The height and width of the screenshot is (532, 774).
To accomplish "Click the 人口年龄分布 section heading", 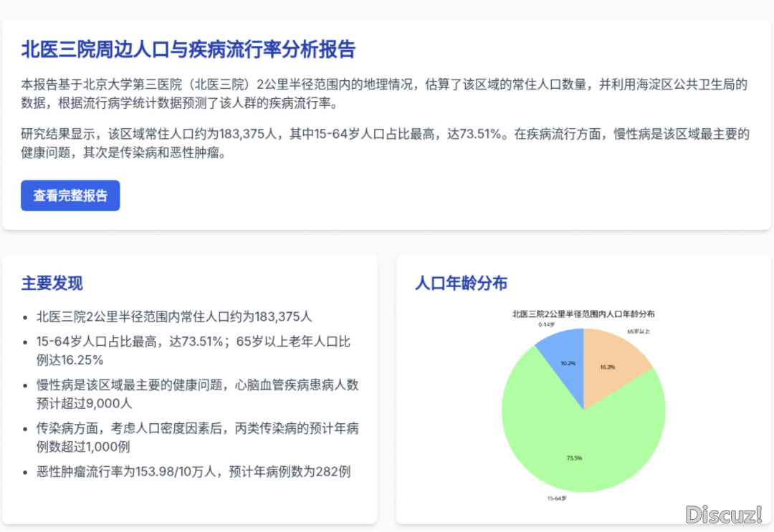I will coord(461,283).
